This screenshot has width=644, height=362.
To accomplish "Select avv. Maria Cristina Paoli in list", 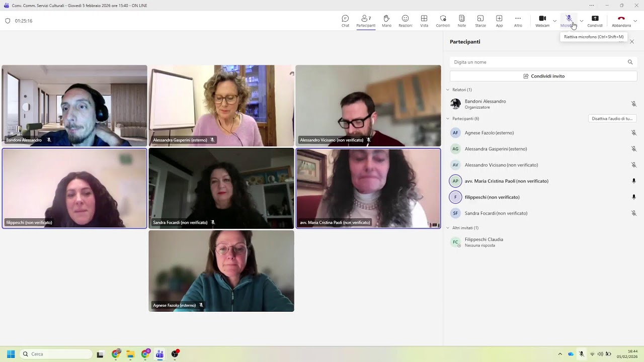I will pos(543,181).
